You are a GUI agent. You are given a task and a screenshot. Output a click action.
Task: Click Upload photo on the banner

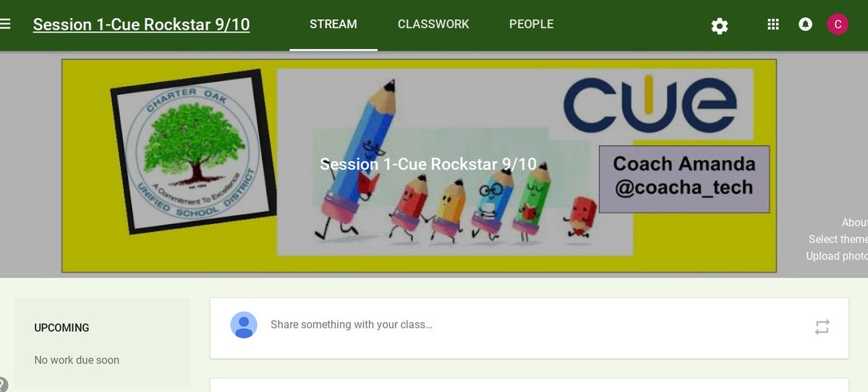(x=837, y=256)
